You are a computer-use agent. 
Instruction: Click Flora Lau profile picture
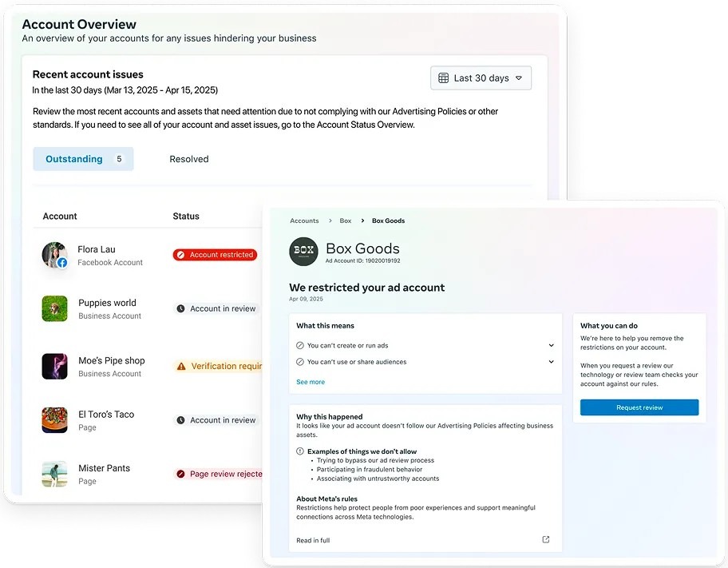54,255
